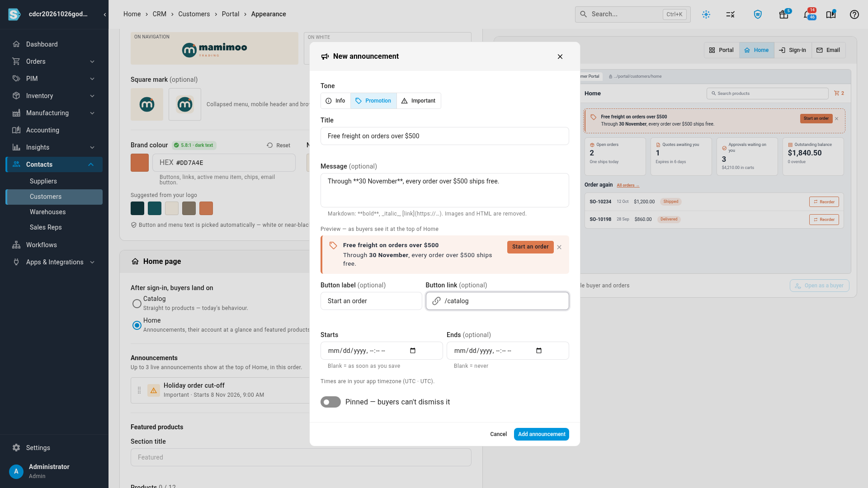Click Open as a buyer button
This screenshot has width=868, height=488.
(820, 286)
